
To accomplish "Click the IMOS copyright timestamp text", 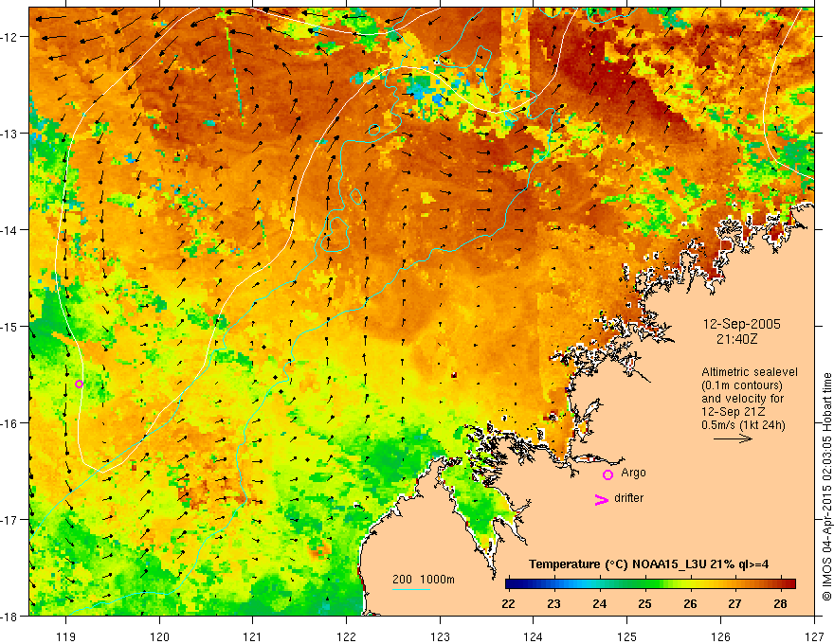I will (x=826, y=487).
